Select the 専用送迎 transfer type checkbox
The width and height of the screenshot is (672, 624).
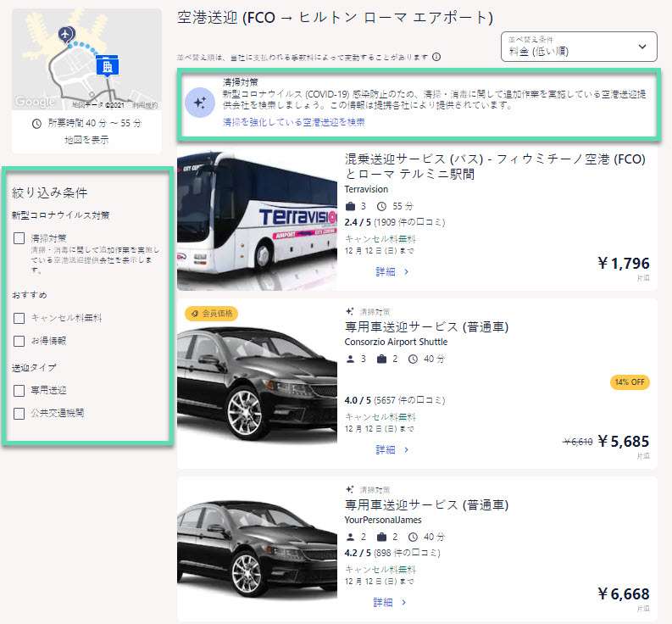[x=19, y=391]
